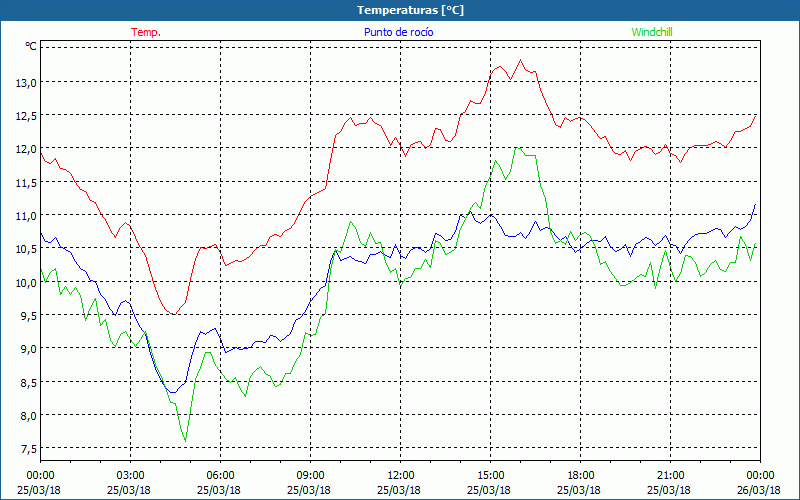
Task: Click the '11,0' y-axis value
Action: (27, 216)
